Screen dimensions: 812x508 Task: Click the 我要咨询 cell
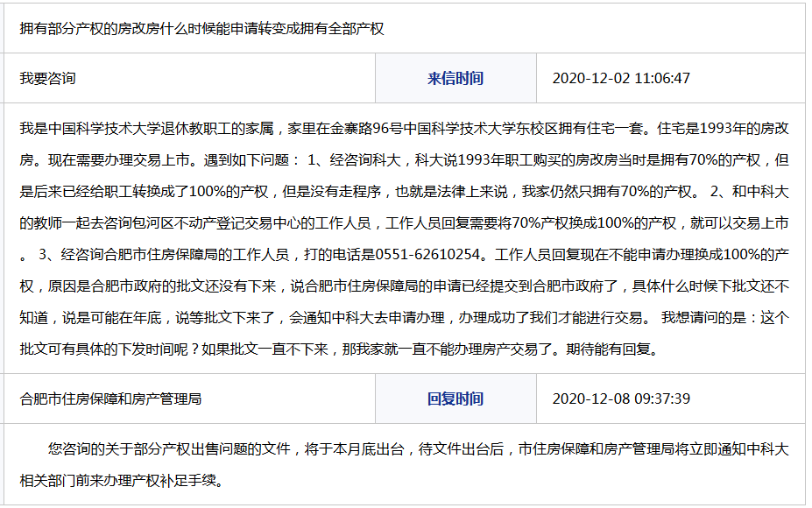coord(48,79)
